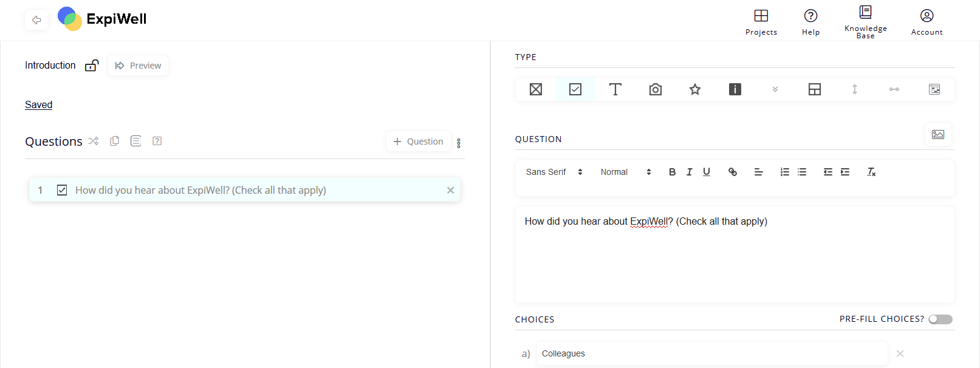
Task: Select the checkbox multiple-choice question type
Action: pyautogui.click(x=575, y=89)
